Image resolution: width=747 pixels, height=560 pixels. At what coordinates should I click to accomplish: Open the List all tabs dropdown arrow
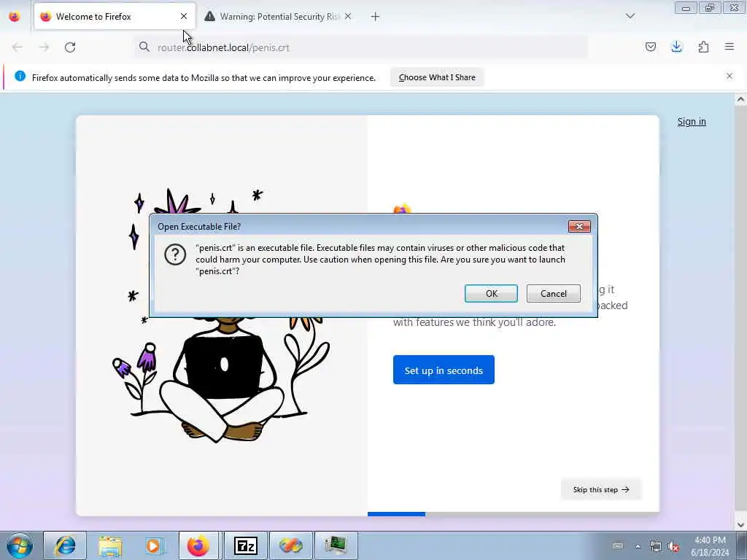tap(630, 17)
